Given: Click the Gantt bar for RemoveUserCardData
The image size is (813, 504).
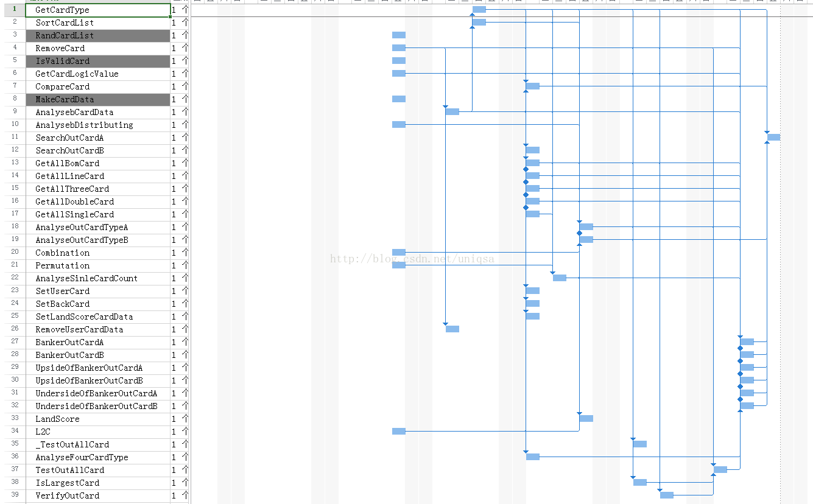Looking at the screenshot, I should pos(452,329).
